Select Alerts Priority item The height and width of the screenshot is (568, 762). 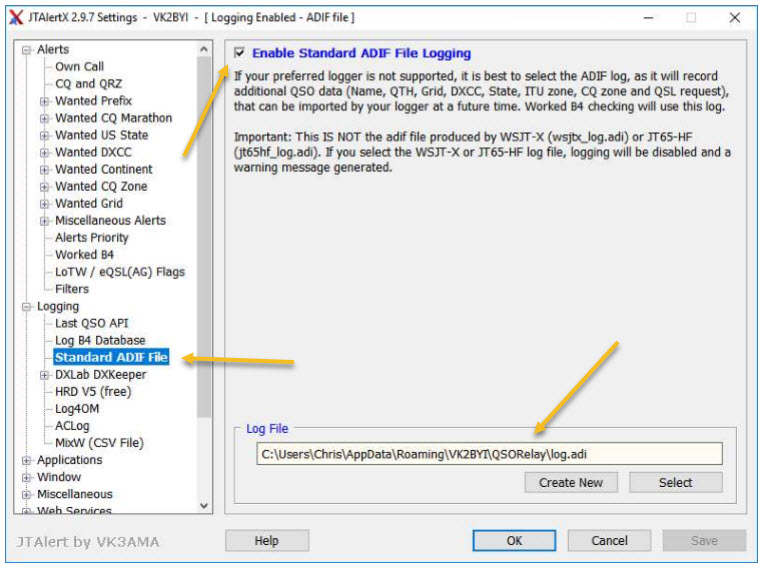92,238
